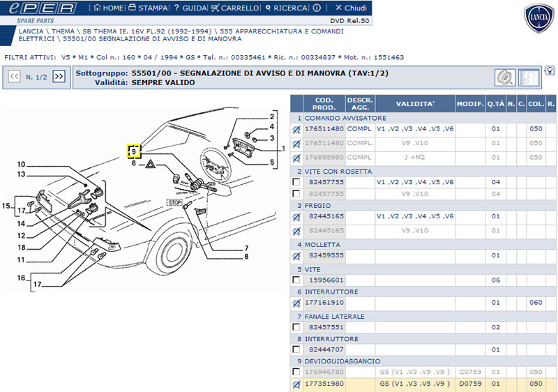The height and width of the screenshot is (392, 558).
Task: Click the STOP switch label in diagram
Action: [174, 202]
